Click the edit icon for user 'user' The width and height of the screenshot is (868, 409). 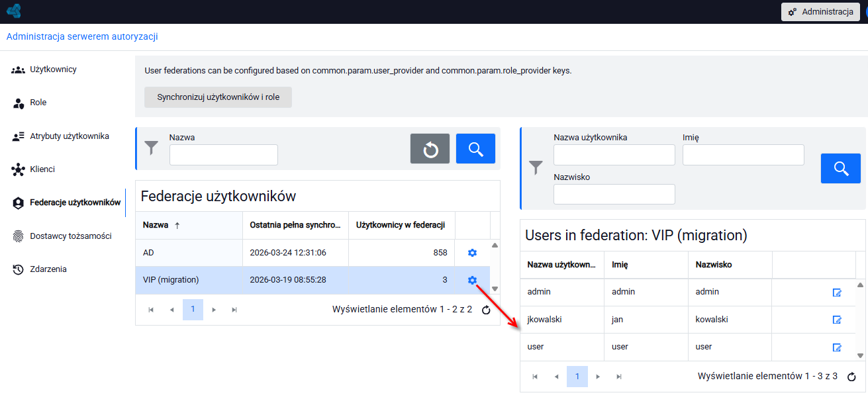click(x=837, y=347)
